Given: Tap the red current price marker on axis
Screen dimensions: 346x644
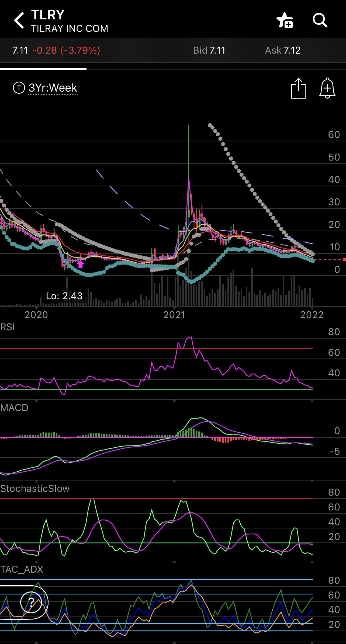Looking at the screenshot, I should 344,260.
